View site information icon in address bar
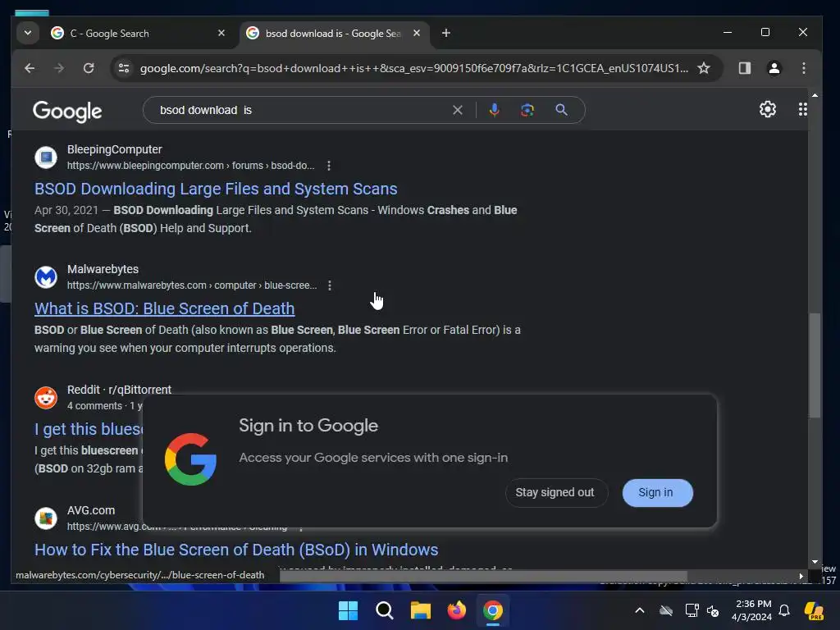The image size is (840, 630). pos(124,68)
